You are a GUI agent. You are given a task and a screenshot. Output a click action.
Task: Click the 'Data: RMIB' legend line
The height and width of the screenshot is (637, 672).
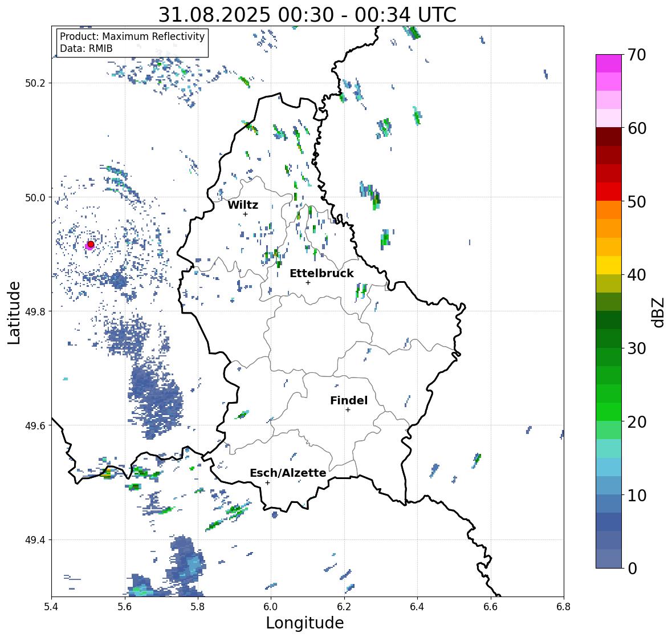[x=86, y=48]
